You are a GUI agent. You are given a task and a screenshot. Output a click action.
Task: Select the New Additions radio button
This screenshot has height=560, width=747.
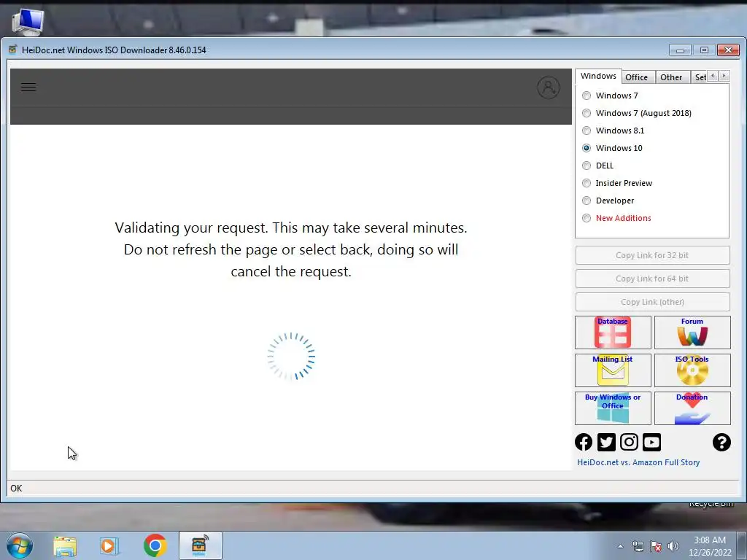coord(587,218)
